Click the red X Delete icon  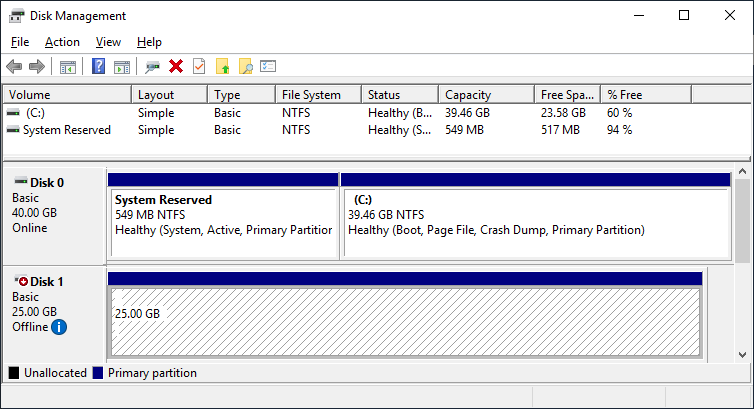click(x=176, y=66)
